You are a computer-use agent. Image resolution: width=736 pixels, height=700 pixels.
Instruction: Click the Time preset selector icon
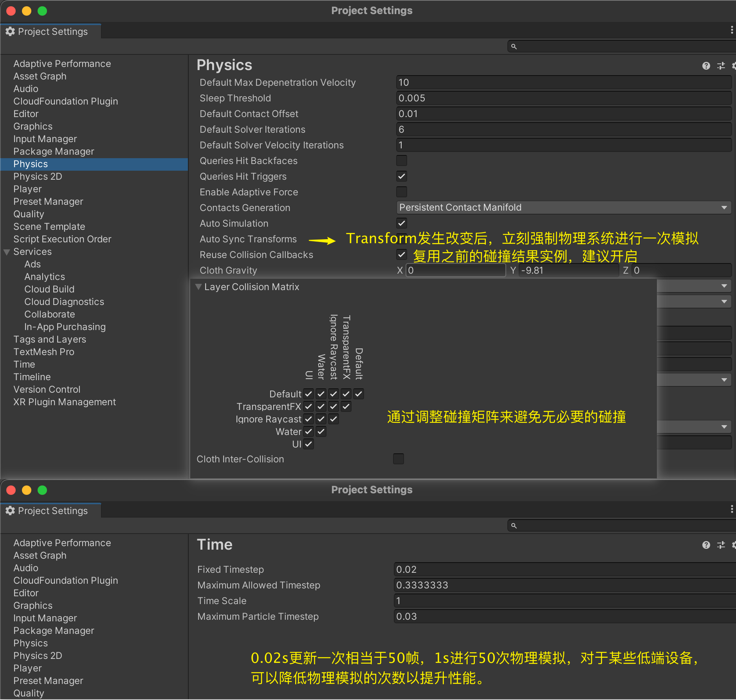721,545
